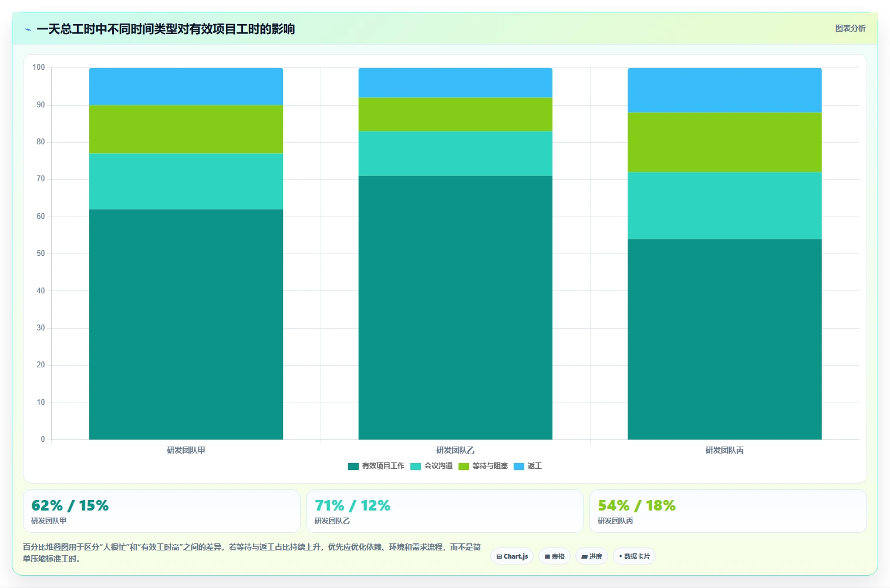Toggle the 等待与阻塞 legend item
The image size is (890, 588).
tap(483, 466)
